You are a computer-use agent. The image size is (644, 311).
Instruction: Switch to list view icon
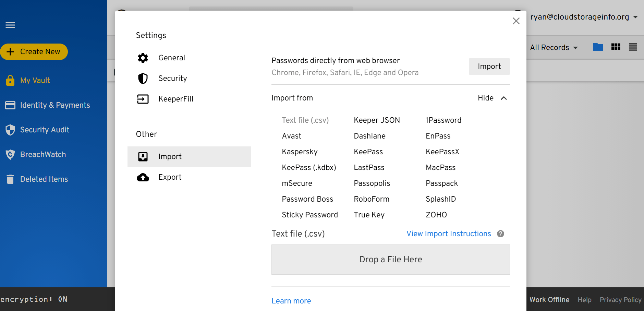click(x=633, y=47)
